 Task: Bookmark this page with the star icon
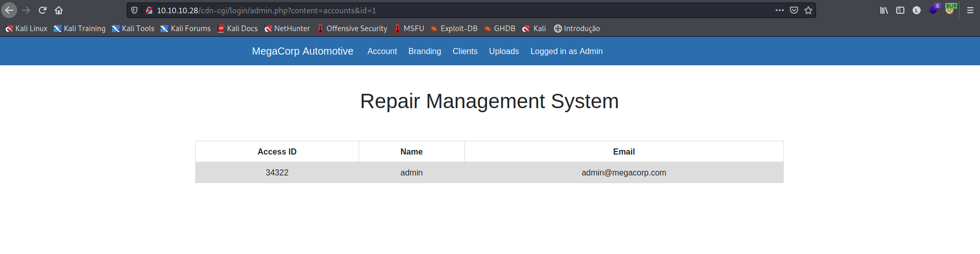(808, 10)
